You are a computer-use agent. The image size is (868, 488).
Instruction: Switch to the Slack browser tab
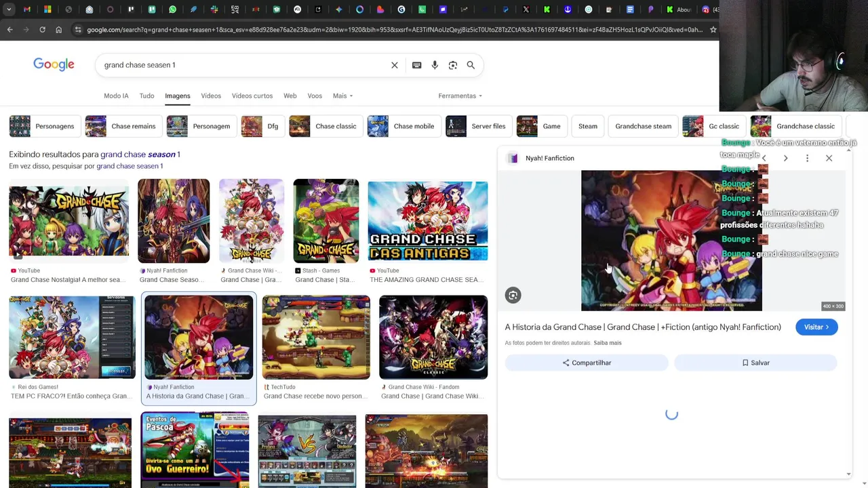point(214,9)
